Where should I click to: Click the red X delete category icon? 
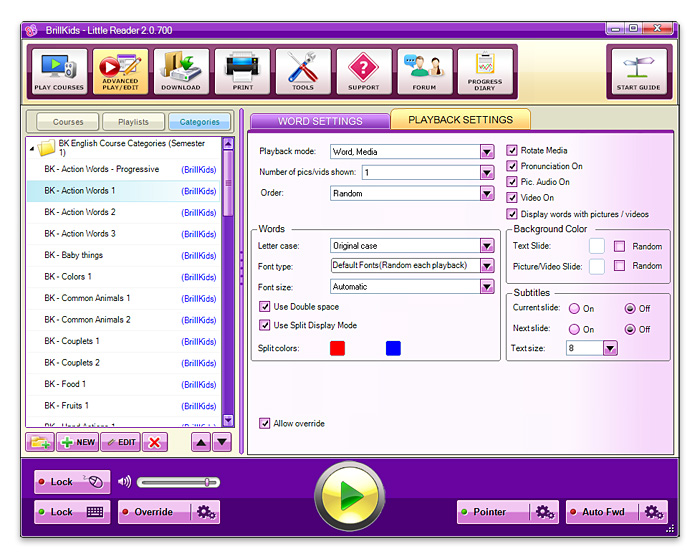[154, 442]
